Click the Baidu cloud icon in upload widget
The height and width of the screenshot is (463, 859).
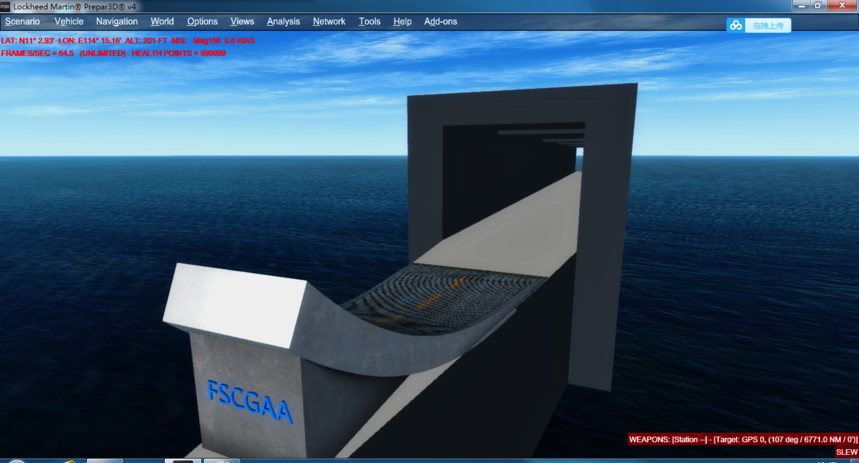point(736,25)
